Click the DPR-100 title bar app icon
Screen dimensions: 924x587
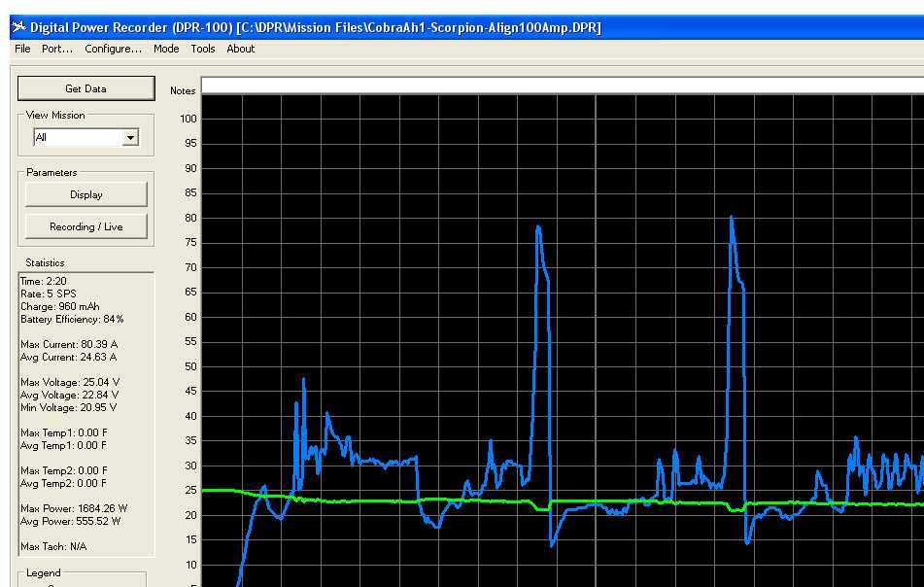point(19,27)
